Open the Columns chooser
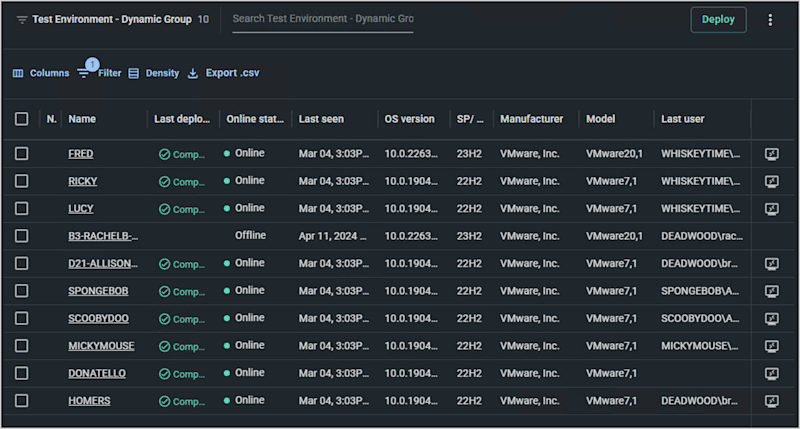Screen dimensions: 800x429 pos(41,73)
